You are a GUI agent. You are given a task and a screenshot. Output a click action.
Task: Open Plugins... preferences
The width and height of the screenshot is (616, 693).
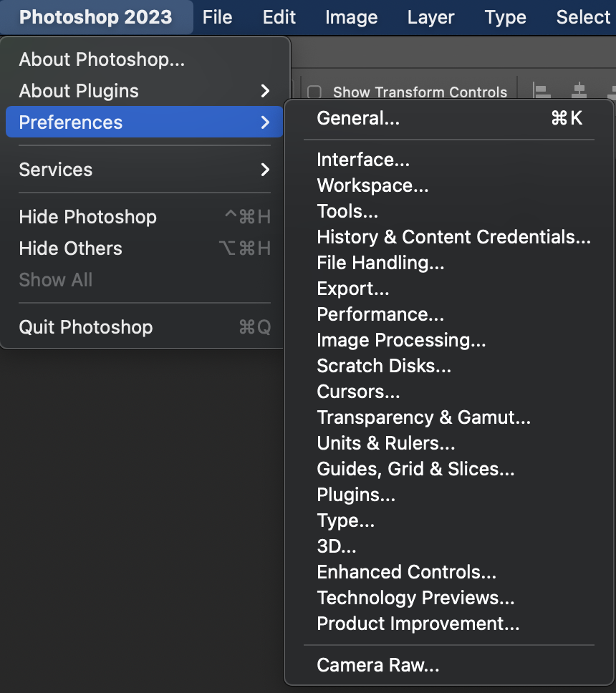point(449,495)
